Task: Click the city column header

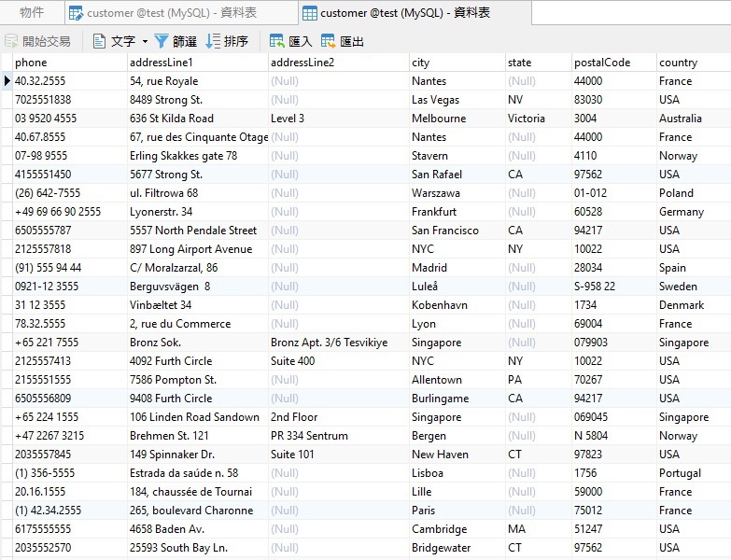Action: [457, 63]
